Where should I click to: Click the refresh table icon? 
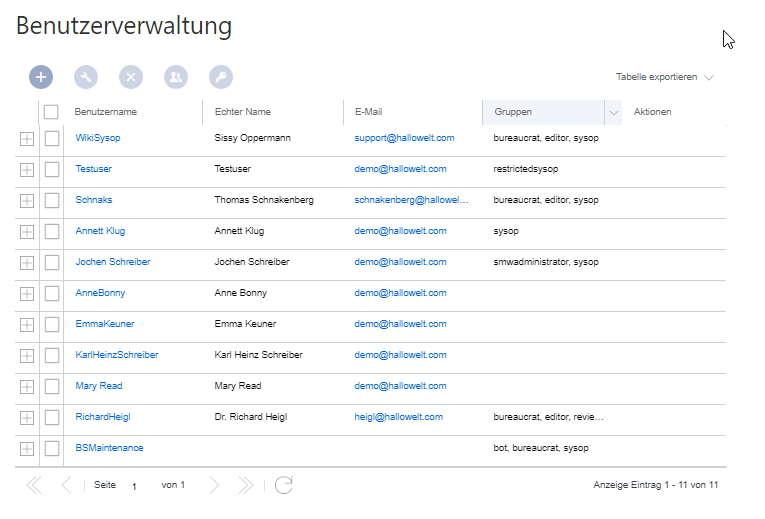click(x=283, y=485)
